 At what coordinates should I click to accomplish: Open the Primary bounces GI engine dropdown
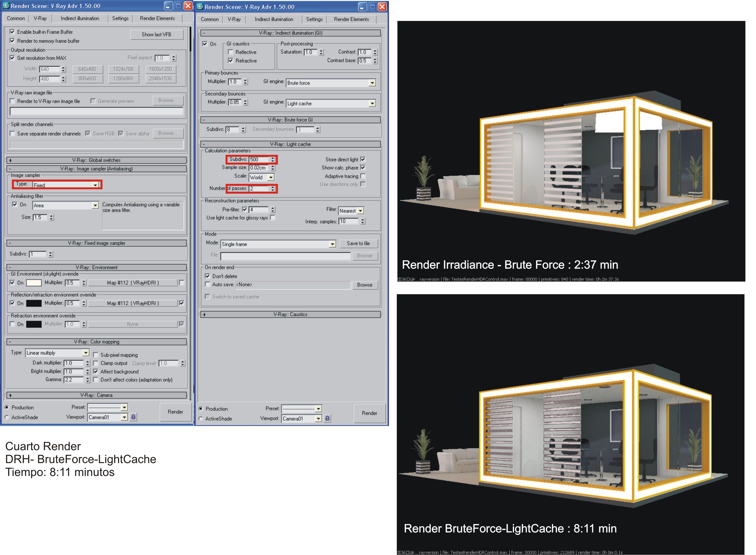click(372, 83)
